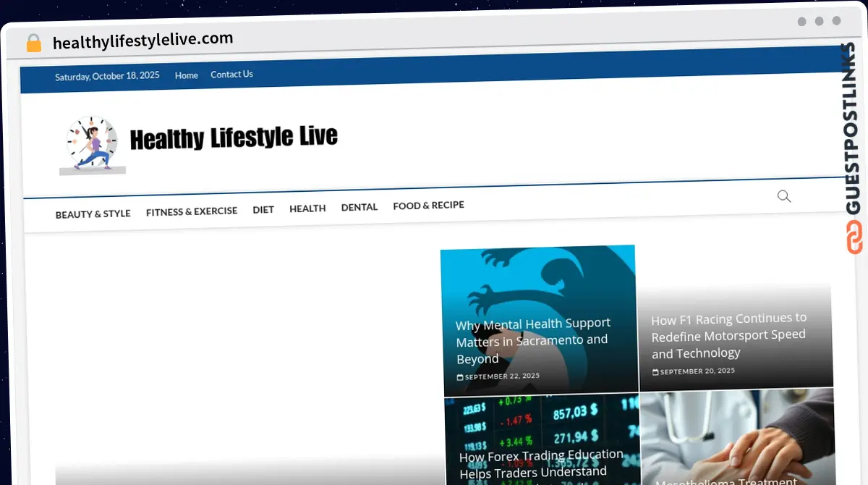Open the Home link in top bar
868x485 pixels.
[x=187, y=75]
